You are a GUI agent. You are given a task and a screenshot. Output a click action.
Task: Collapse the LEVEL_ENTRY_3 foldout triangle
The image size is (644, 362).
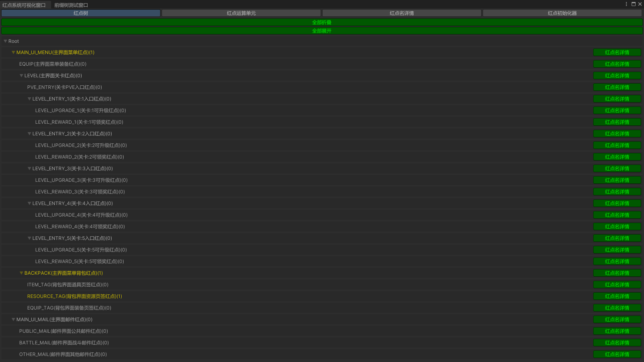tap(30, 169)
